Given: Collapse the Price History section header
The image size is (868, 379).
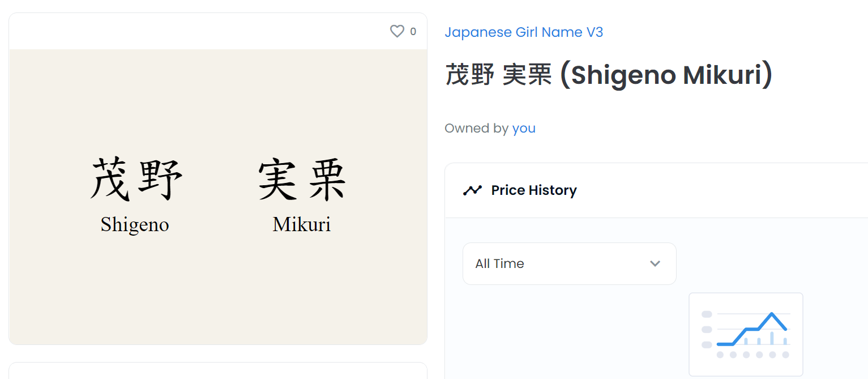Looking at the screenshot, I should [x=656, y=190].
